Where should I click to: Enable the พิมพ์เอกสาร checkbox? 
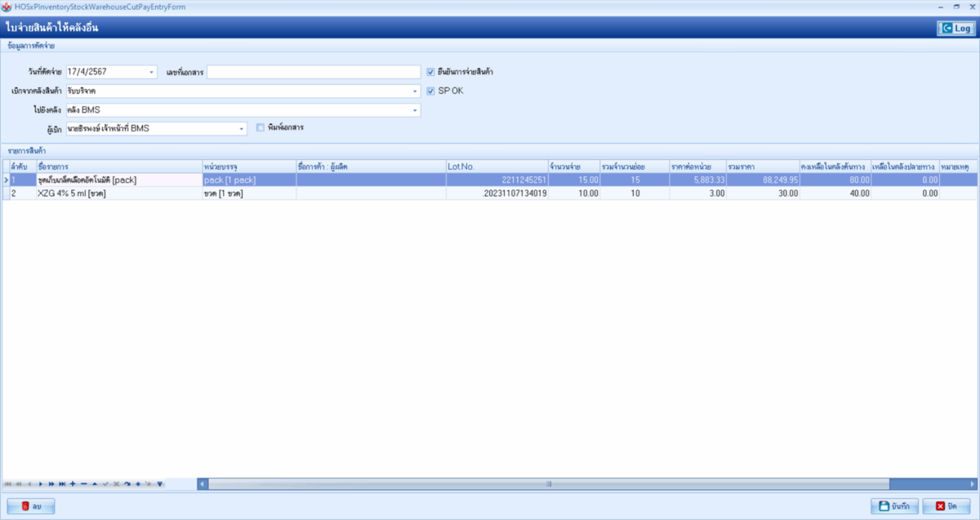[x=261, y=128]
